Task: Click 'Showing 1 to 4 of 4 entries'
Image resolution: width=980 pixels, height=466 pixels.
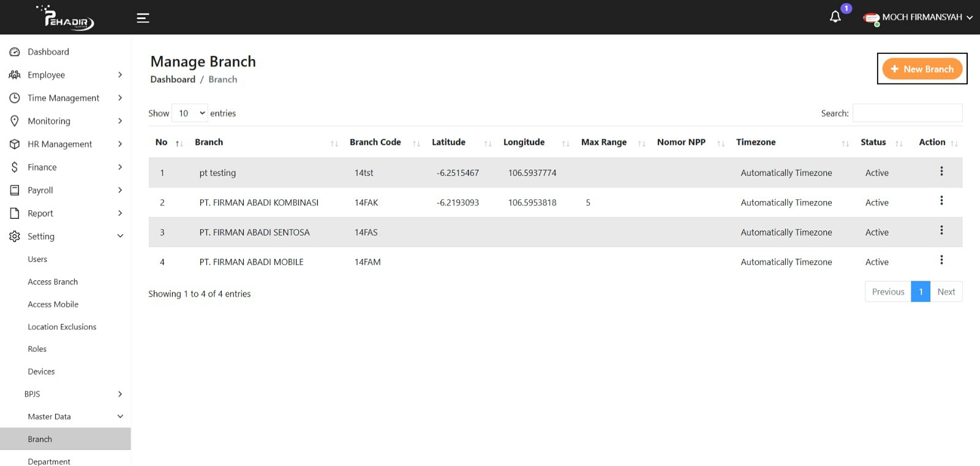Action: tap(200, 294)
